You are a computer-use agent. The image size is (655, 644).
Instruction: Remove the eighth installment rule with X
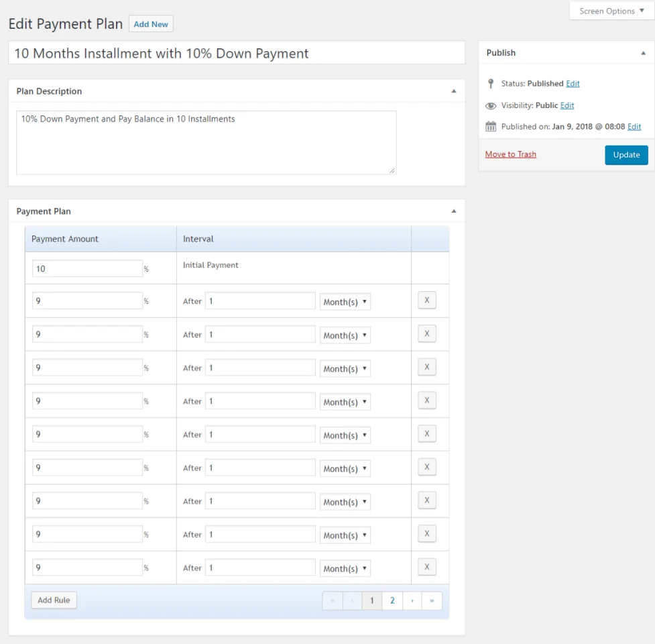point(427,534)
